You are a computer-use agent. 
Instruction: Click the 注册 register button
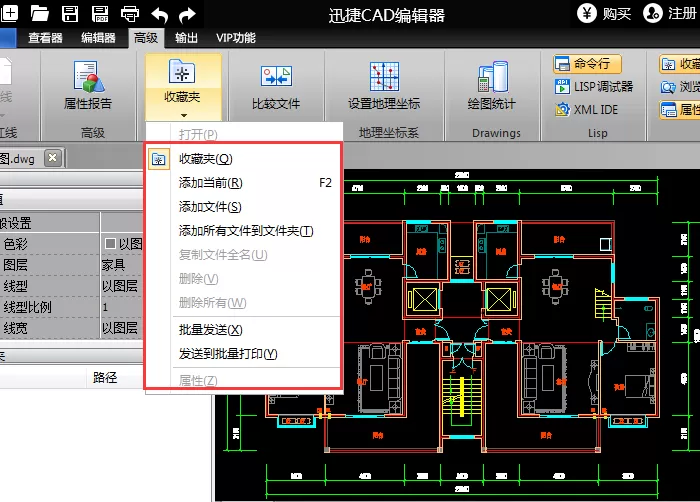click(671, 13)
